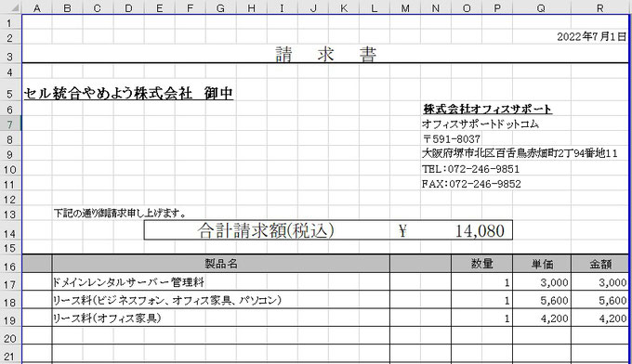
Task: Select column R header
Action: pyautogui.click(x=600, y=7)
